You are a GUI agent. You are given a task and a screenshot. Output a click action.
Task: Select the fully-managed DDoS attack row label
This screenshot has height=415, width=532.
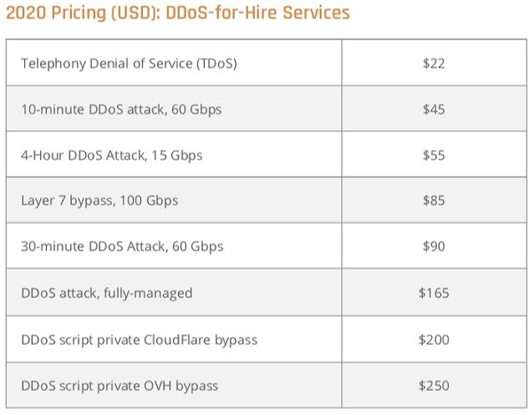[x=106, y=294]
